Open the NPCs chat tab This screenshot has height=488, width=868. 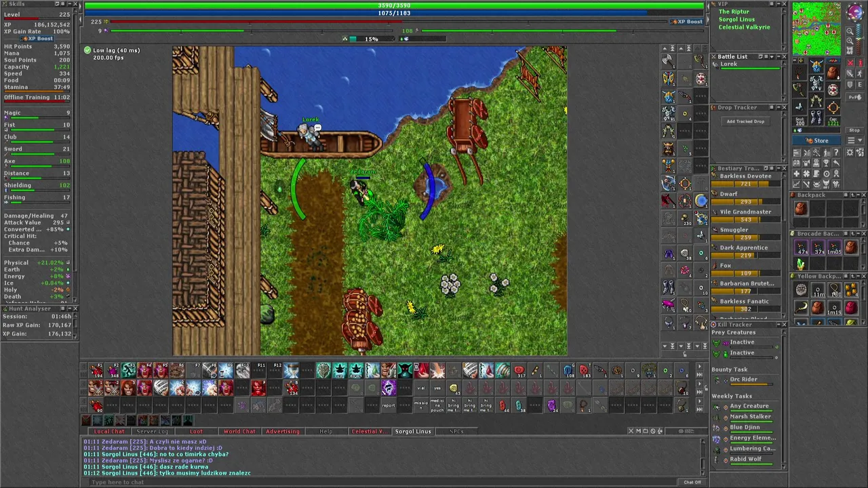(456, 431)
